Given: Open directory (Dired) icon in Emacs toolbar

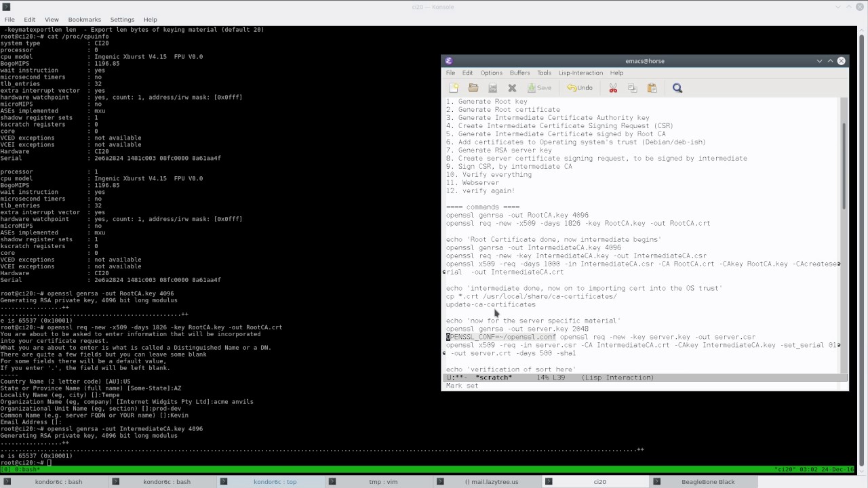Looking at the screenshot, I should [493, 88].
